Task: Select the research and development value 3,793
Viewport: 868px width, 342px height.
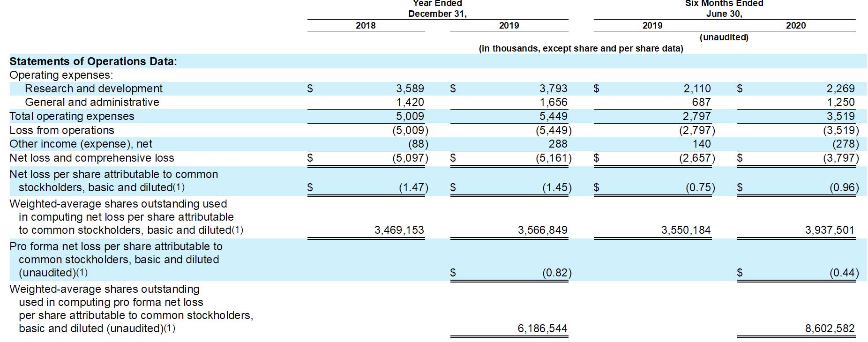Action: pyautogui.click(x=554, y=89)
